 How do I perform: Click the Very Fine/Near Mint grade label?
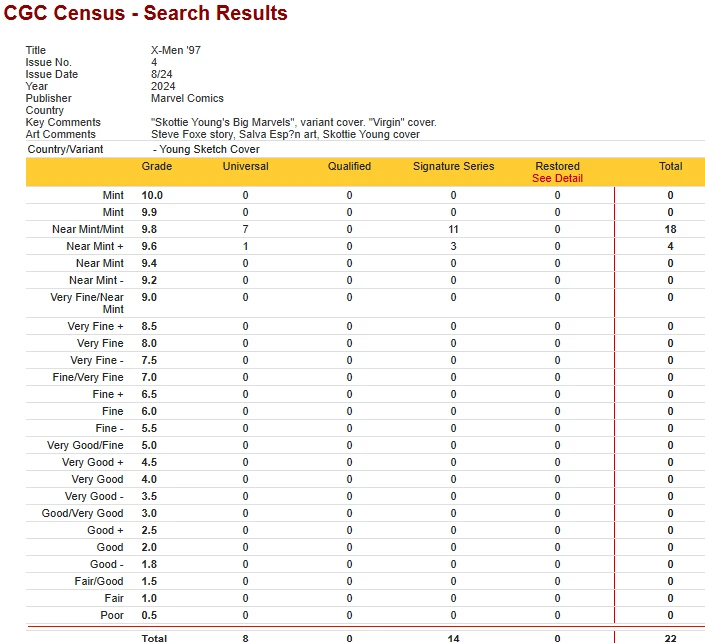[x=88, y=303]
